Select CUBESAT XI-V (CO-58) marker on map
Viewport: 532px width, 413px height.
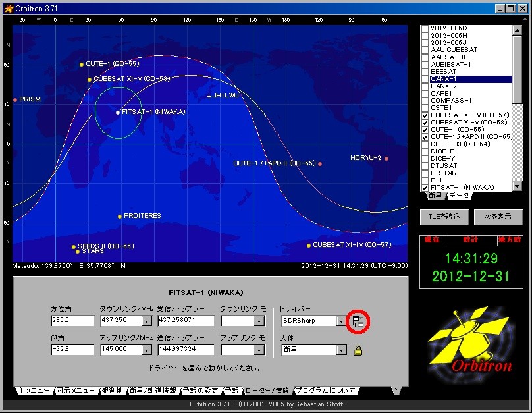(x=90, y=80)
